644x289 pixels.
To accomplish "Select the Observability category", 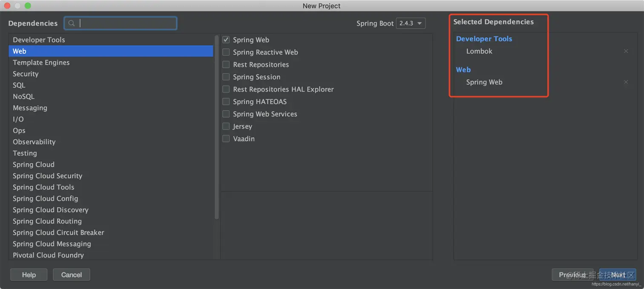I will [x=111, y=142].
